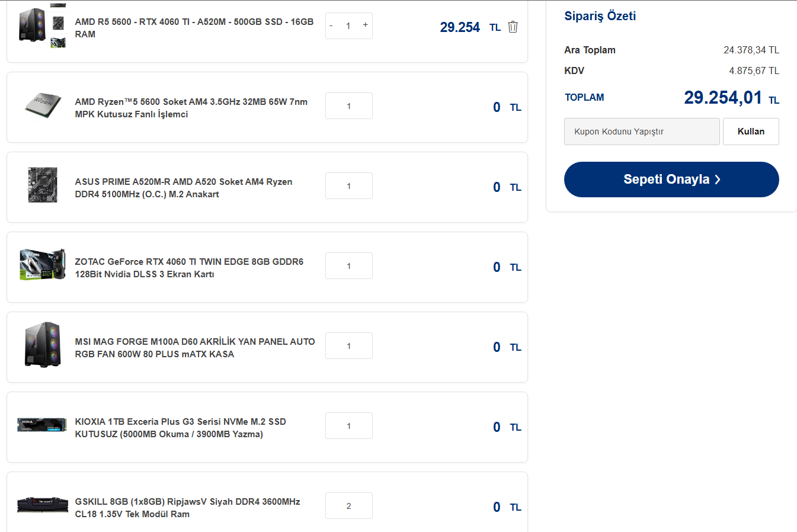This screenshot has width=797, height=532.
Task: Click the Kupon Kodunu Yapıştır input field
Action: pyautogui.click(x=642, y=132)
